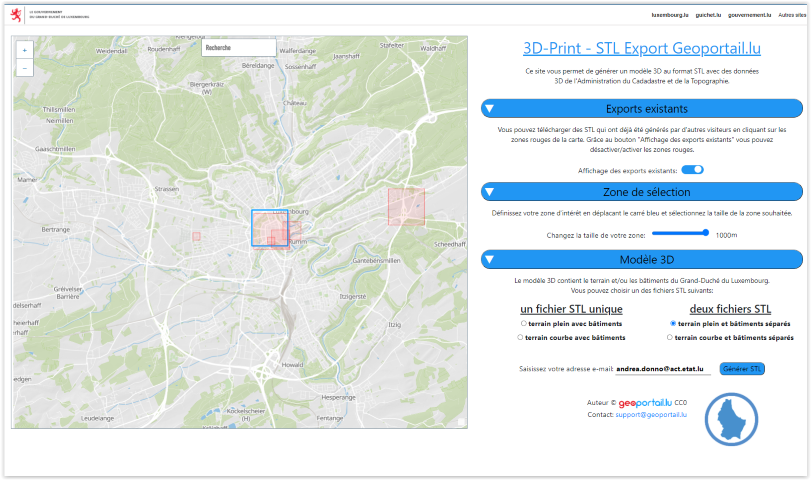
Task: Collapse the Modèle 3D section
Action: coord(491,259)
